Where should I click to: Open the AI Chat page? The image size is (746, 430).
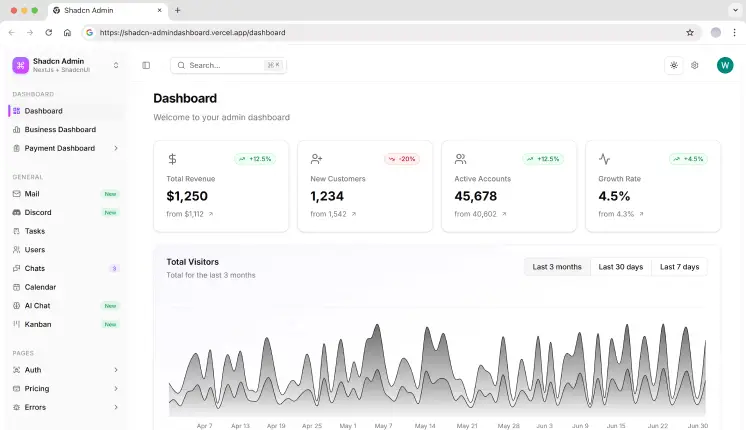[37, 305]
